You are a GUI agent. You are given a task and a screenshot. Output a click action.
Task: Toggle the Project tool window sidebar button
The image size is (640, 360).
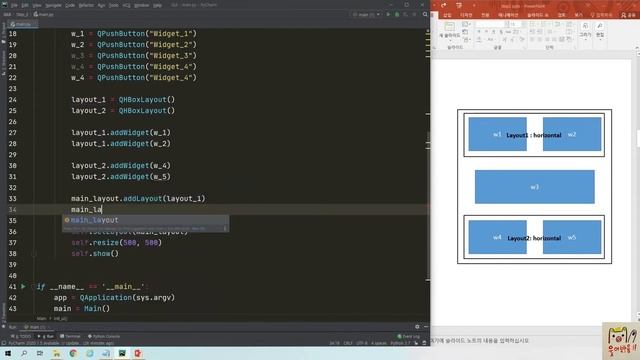pyautogui.click(x=3, y=33)
